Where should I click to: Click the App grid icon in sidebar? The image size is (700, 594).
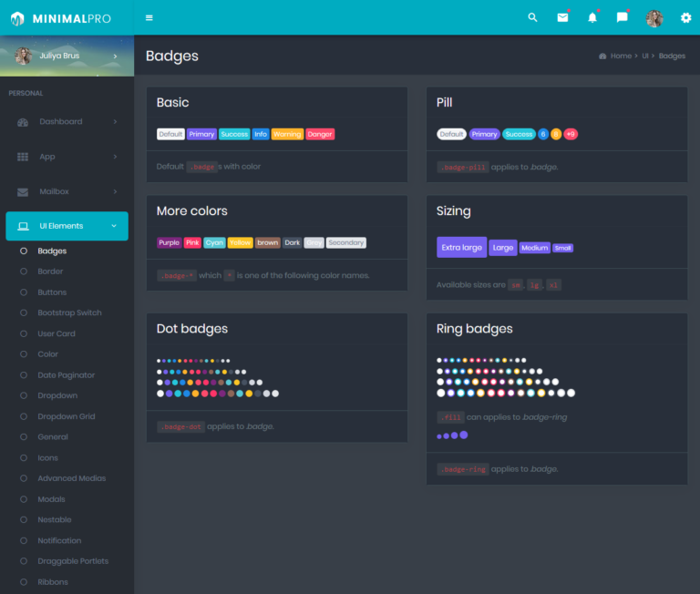coord(23,157)
